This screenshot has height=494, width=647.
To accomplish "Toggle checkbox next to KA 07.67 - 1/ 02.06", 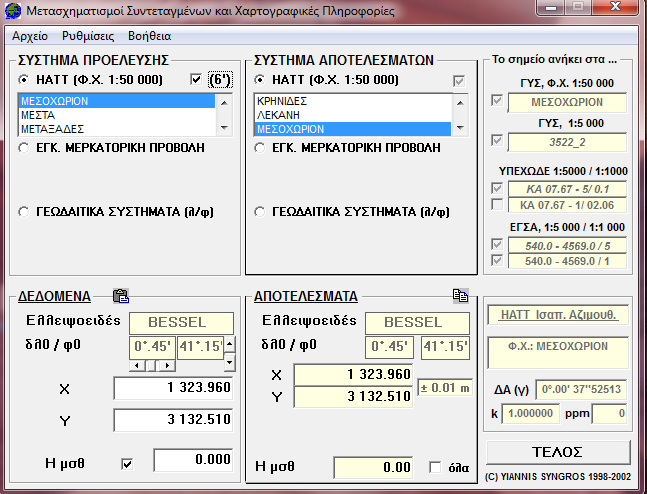I will 497,204.
